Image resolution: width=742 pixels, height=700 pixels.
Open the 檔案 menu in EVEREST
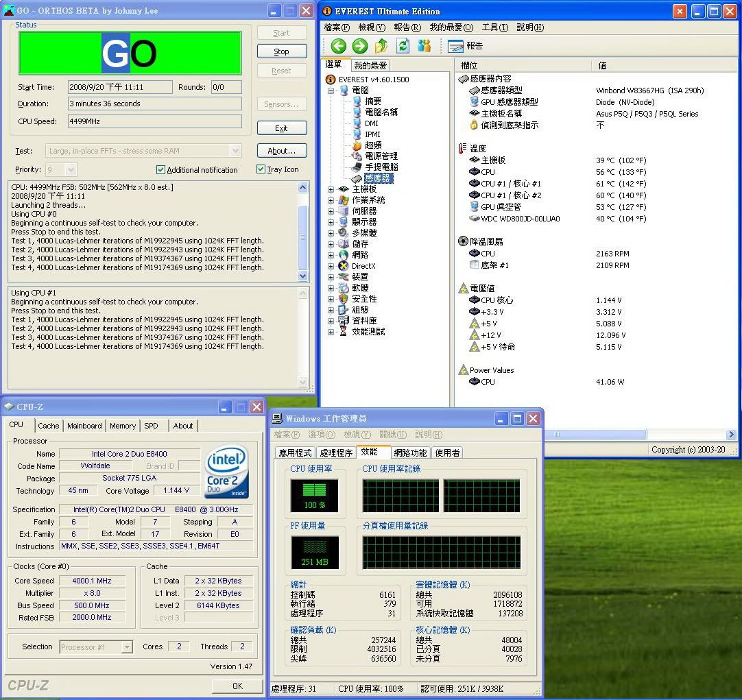(337, 27)
